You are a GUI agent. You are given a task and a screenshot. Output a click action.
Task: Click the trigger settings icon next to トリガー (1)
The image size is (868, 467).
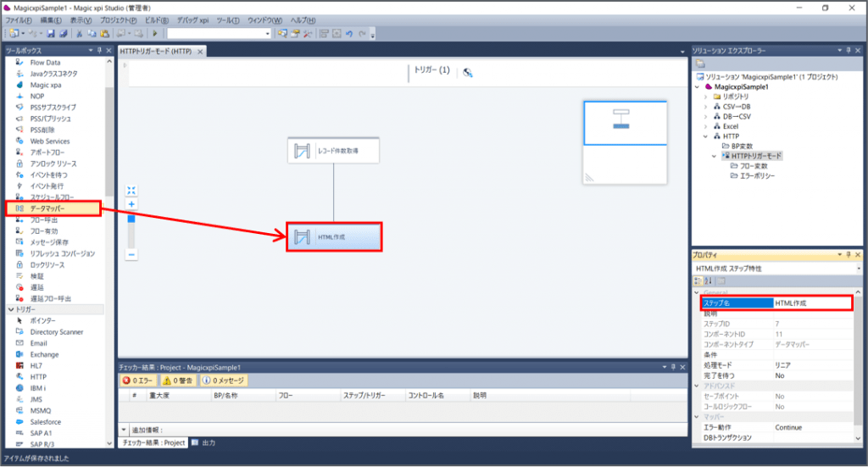(x=467, y=73)
